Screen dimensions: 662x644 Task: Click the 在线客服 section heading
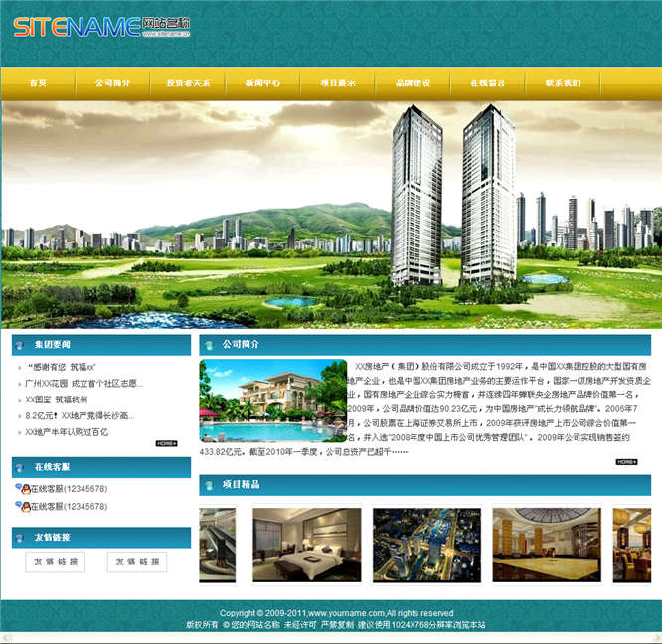[x=53, y=467]
